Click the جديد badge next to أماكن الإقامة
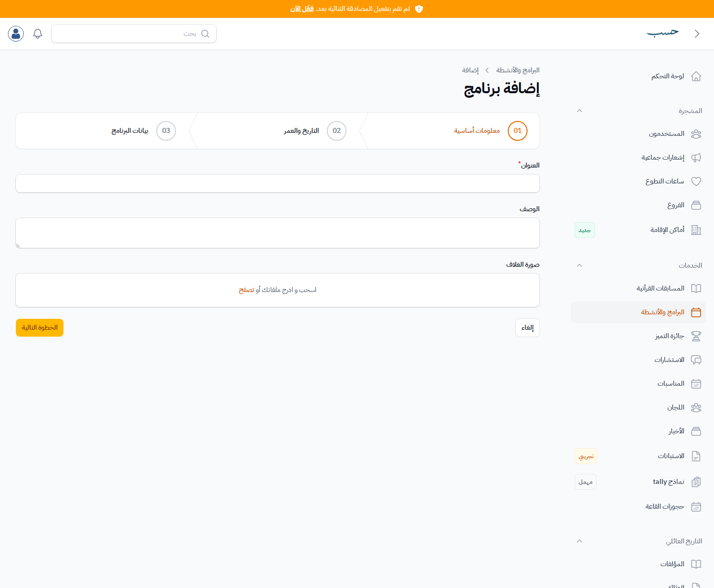The image size is (714, 588). [x=585, y=230]
